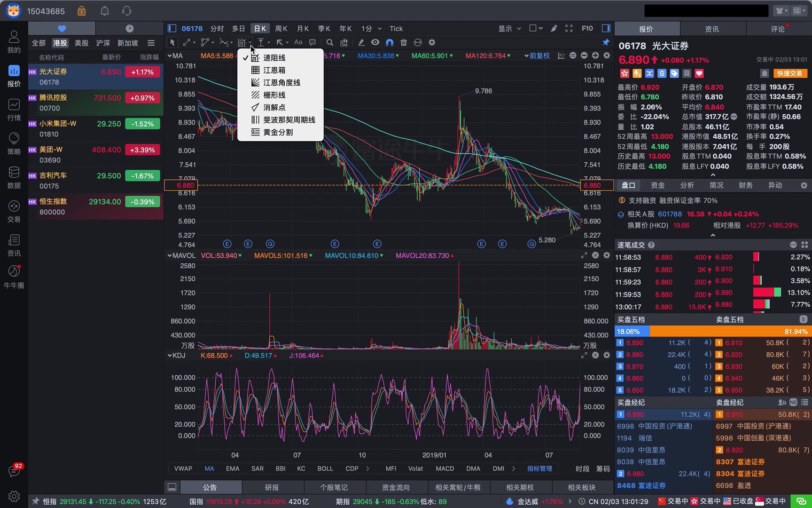
Task: Switch chart to 分时 view
Action: [217, 28]
